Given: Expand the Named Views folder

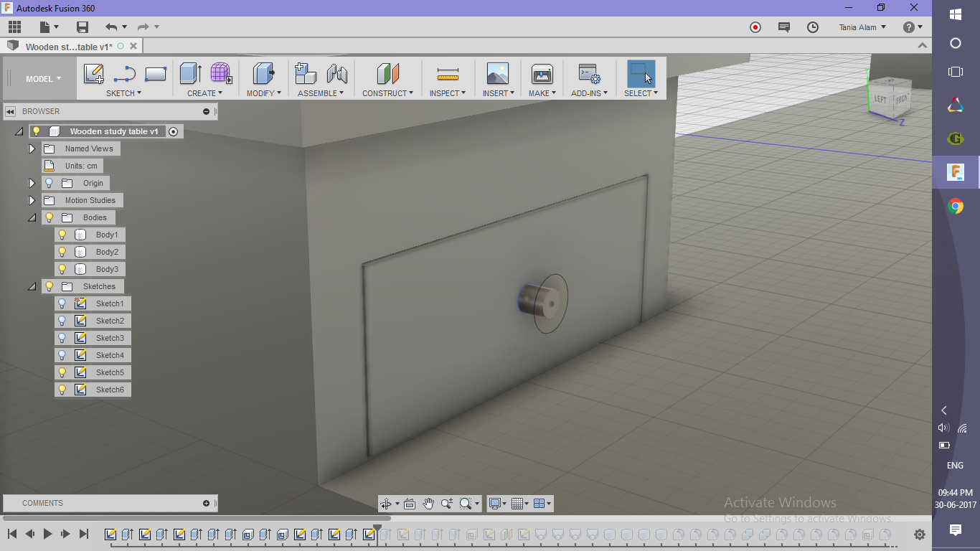Looking at the screenshot, I should click(32, 149).
